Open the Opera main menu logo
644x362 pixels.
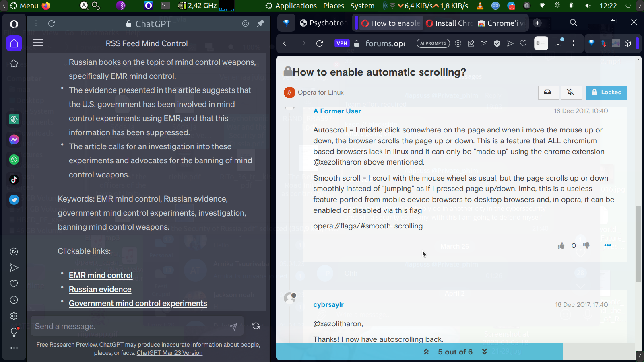click(x=14, y=24)
